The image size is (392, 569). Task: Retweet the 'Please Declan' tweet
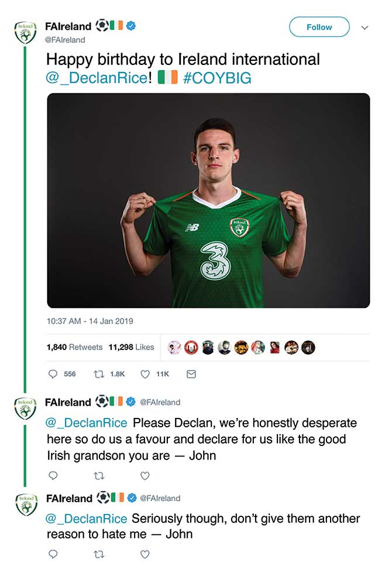(99, 475)
